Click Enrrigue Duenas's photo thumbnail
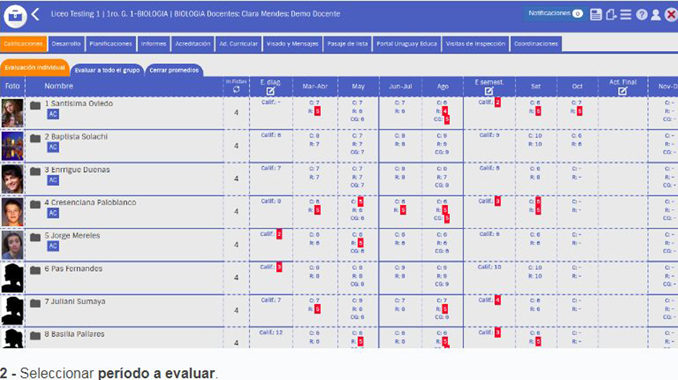The image size is (678, 380). tap(12, 179)
